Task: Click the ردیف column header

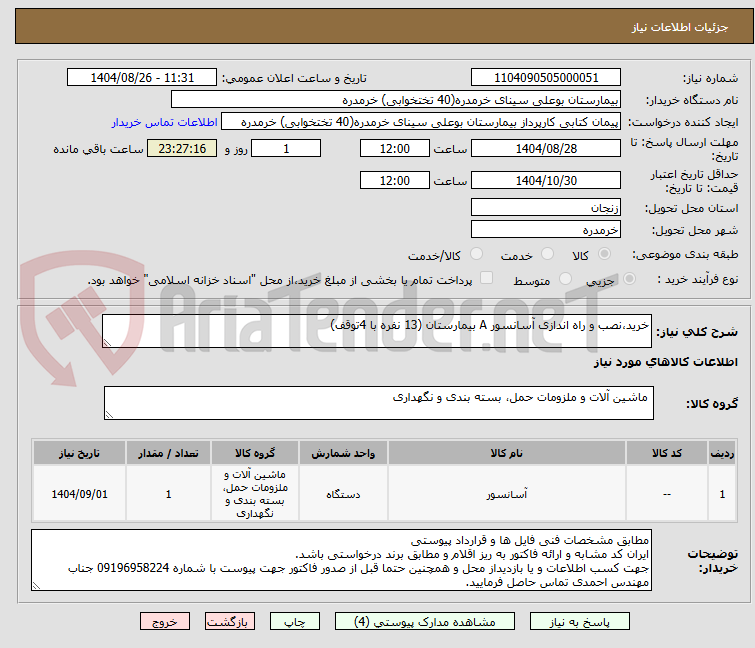Action: (722, 453)
